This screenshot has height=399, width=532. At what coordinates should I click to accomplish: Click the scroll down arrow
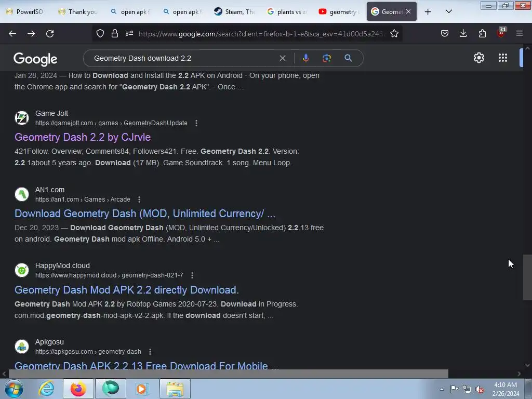(x=527, y=365)
